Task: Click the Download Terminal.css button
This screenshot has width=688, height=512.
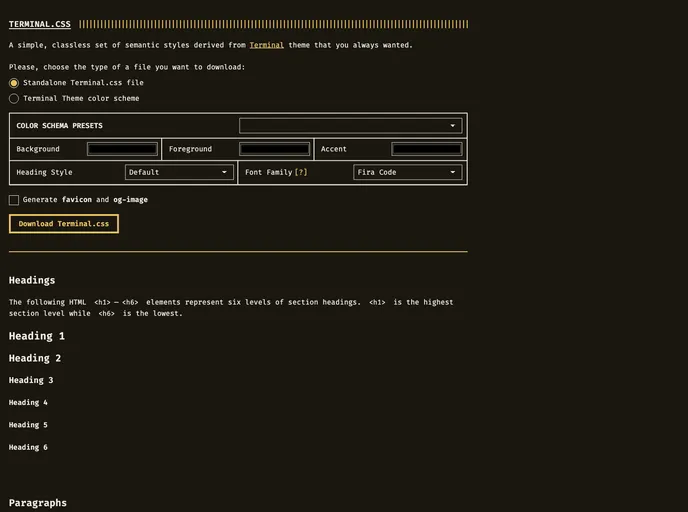Action: [64, 224]
